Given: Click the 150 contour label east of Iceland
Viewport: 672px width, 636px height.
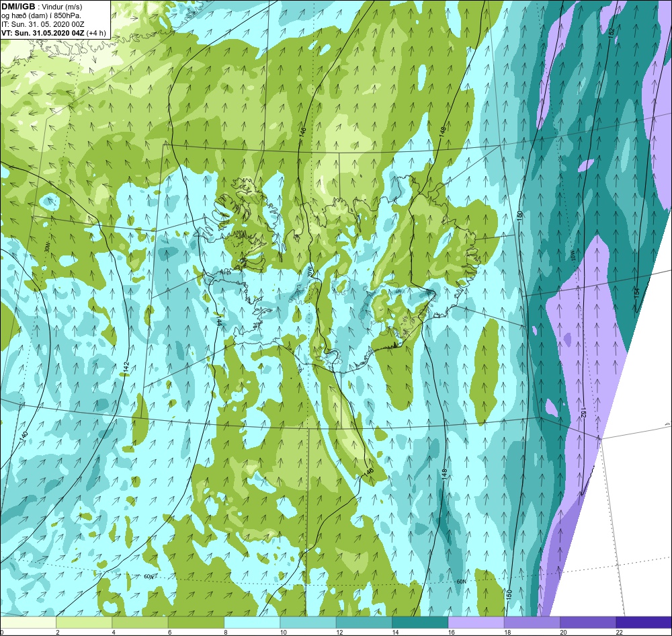Looking at the screenshot, I should [519, 216].
